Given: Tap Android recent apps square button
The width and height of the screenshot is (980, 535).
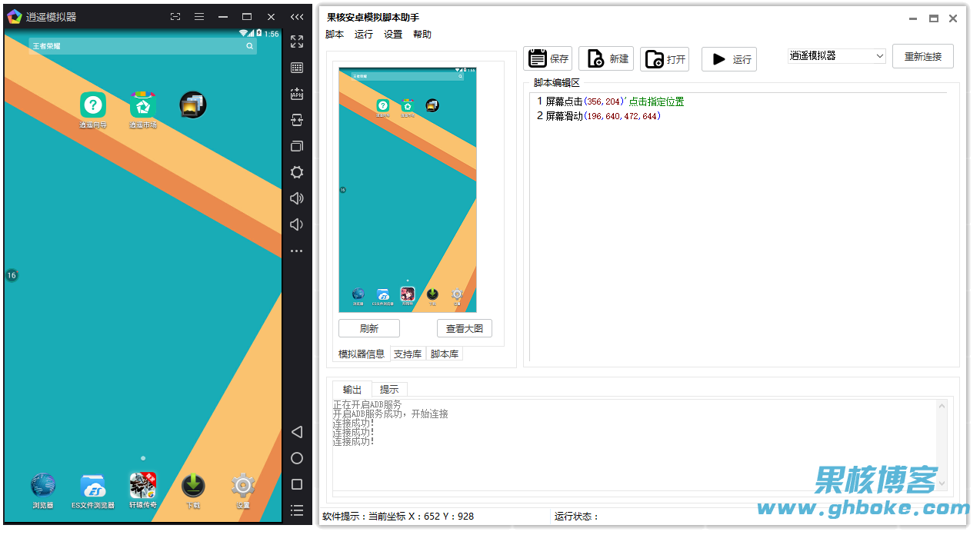Looking at the screenshot, I should (297, 484).
